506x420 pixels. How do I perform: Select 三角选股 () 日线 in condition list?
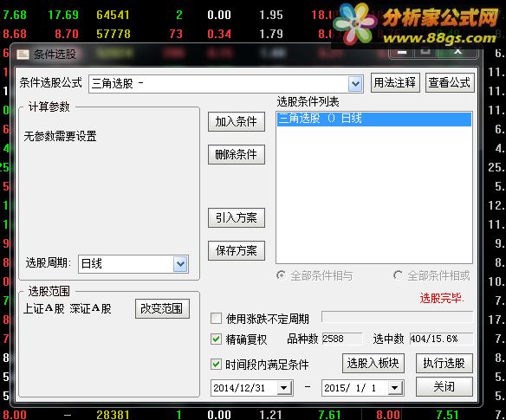(x=374, y=119)
